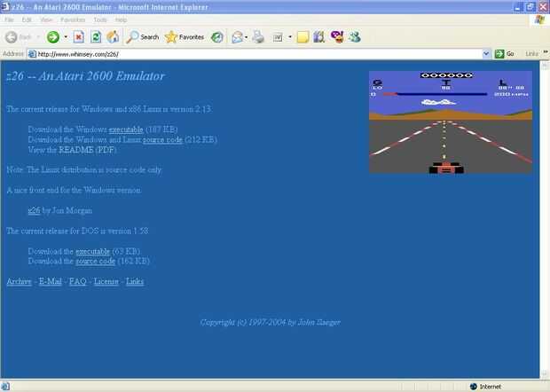Open the E-Mail link
The height and width of the screenshot is (392, 550).
coord(51,281)
